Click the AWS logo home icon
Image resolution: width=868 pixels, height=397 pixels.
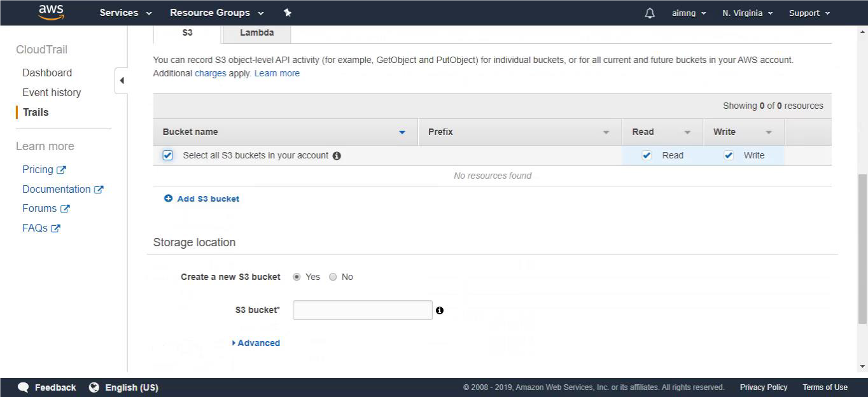51,12
